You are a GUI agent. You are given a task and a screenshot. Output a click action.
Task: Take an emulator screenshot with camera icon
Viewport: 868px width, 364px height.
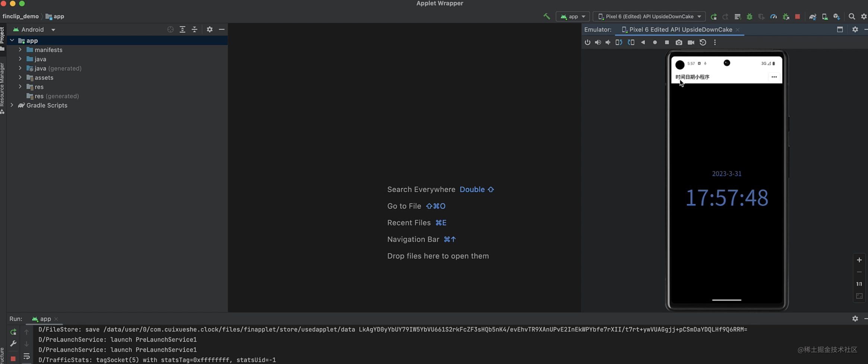pyautogui.click(x=679, y=43)
